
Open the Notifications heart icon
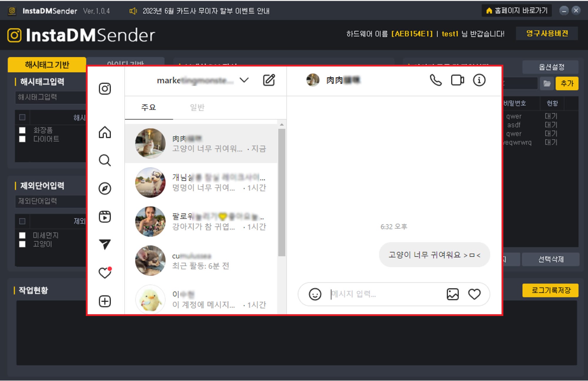(x=105, y=273)
